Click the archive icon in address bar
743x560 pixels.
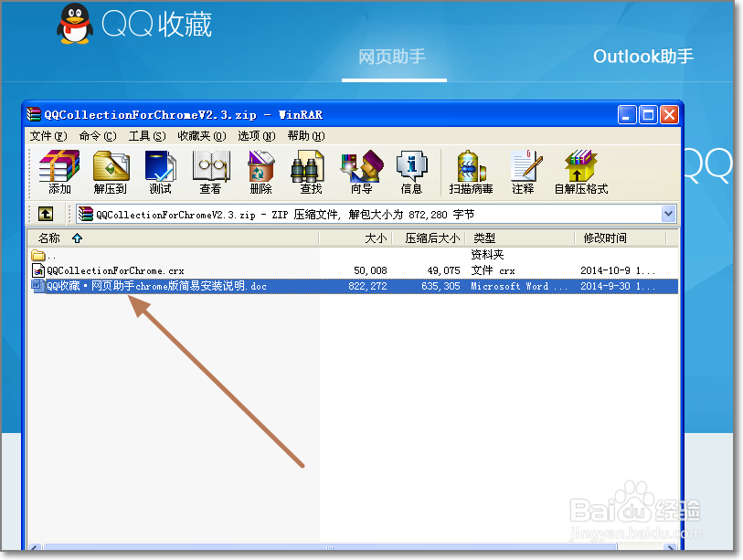pos(86,214)
